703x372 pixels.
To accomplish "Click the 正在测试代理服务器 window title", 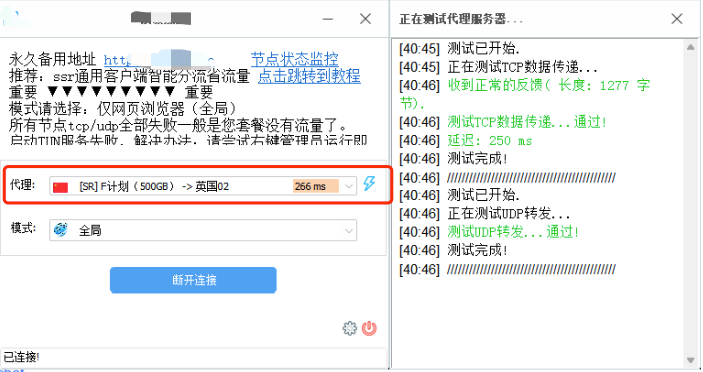I will coord(461,19).
